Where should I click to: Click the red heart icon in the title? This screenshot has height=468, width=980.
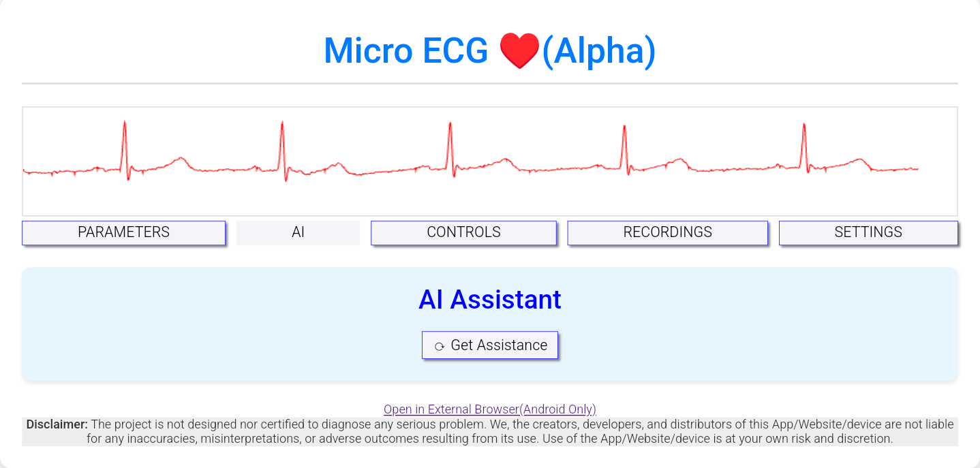coord(519,50)
